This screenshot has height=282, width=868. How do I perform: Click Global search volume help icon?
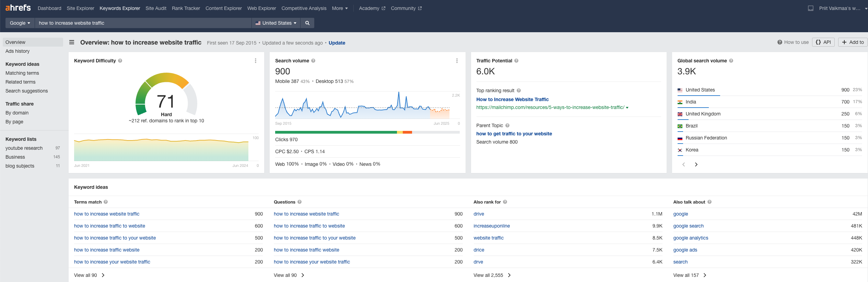coord(731,61)
